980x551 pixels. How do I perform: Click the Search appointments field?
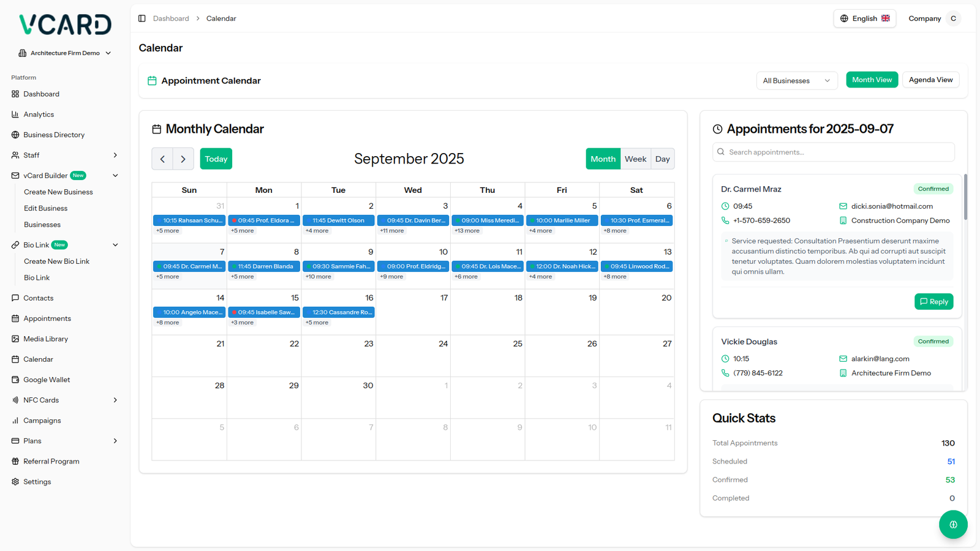pos(833,152)
